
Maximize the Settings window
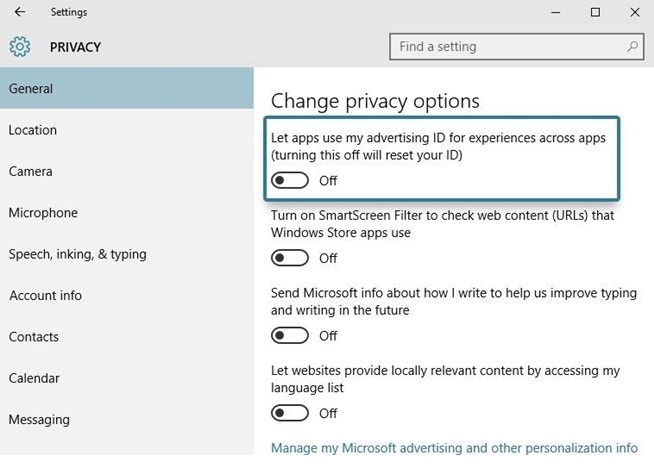click(595, 12)
